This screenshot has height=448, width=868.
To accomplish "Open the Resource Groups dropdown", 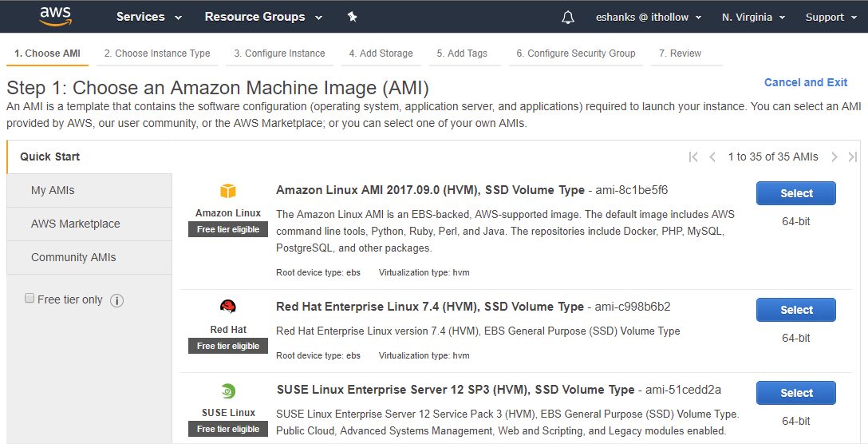I will [x=263, y=17].
